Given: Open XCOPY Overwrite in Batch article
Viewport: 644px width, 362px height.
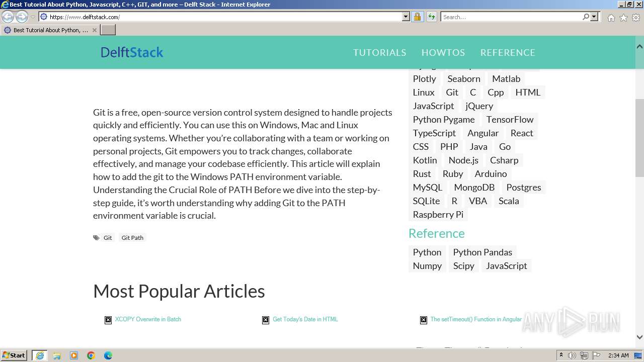Looking at the screenshot, I should coord(148,319).
